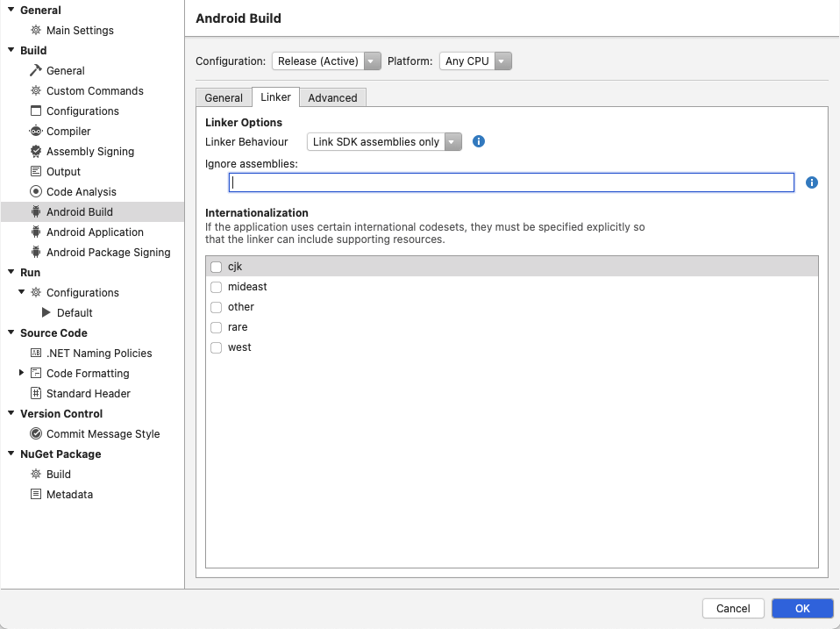This screenshot has width=840, height=629.
Task: Collapse the Version Control section
Action: pos(11,413)
